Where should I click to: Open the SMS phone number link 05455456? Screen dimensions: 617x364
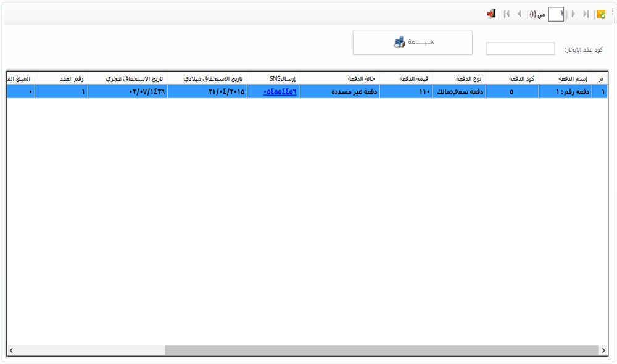click(280, 91)
